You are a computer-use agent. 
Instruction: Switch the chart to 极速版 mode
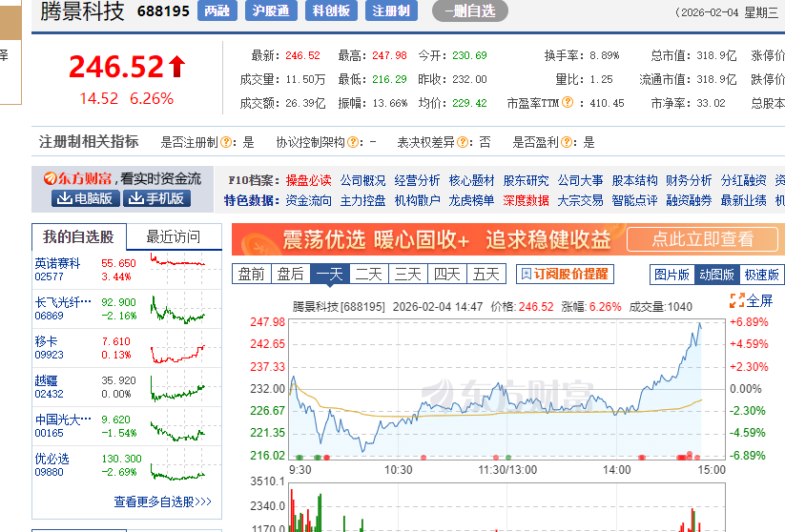[x=761, y=275]
